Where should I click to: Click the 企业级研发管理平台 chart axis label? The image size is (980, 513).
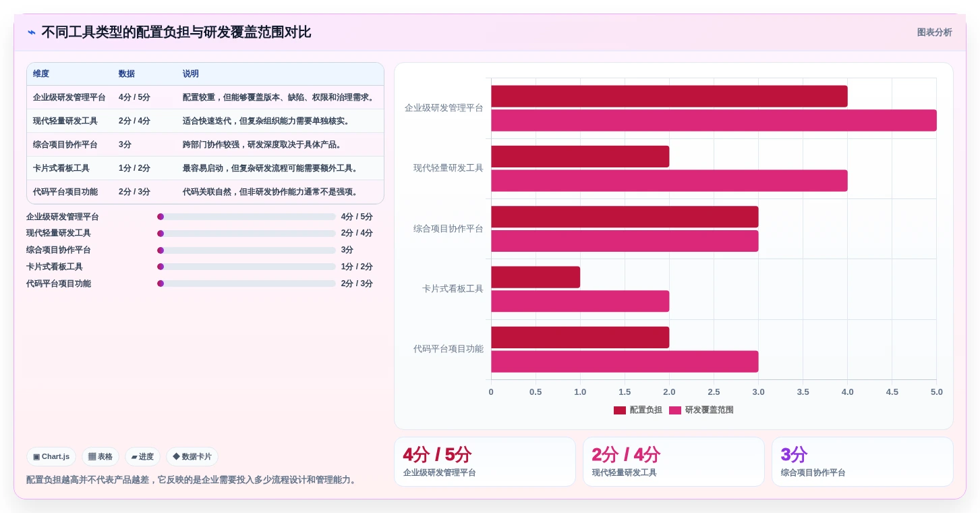444,108
